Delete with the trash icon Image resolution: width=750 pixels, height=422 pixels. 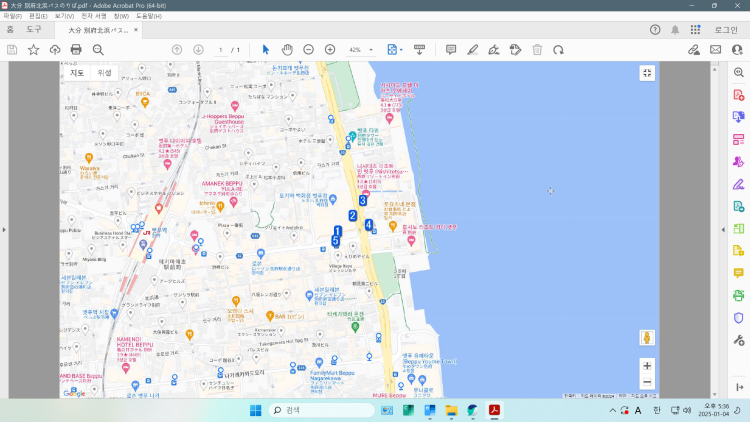pos(537,50)
